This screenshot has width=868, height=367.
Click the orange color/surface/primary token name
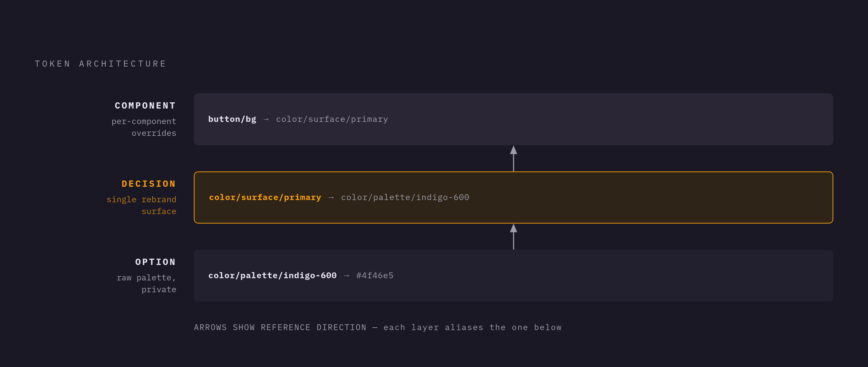tap(265, 197)
